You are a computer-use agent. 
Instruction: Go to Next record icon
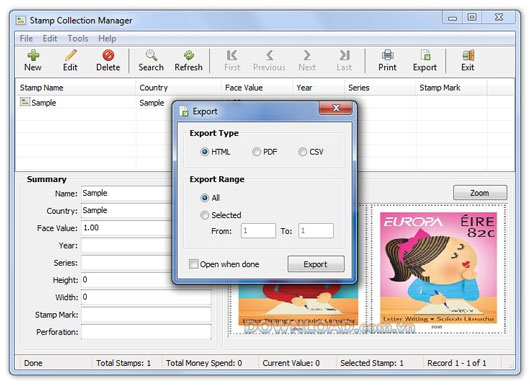coord(307,55)
